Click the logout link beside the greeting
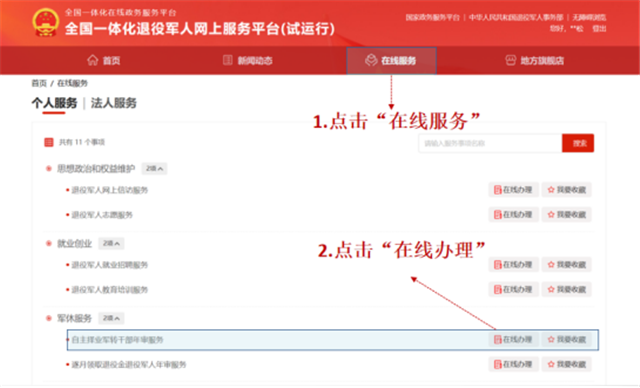Viewport: 640px width, 388px height. coord(599,29)
